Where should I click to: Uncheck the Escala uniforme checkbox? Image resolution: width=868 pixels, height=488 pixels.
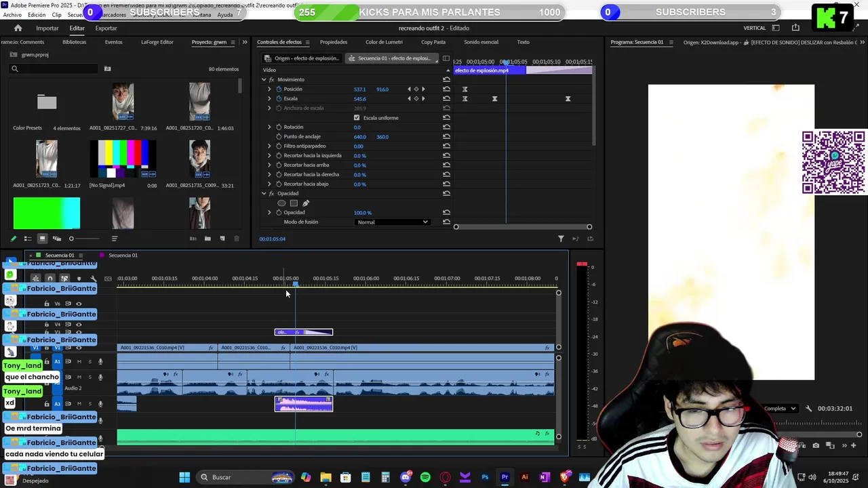click(x=357, y=117)
